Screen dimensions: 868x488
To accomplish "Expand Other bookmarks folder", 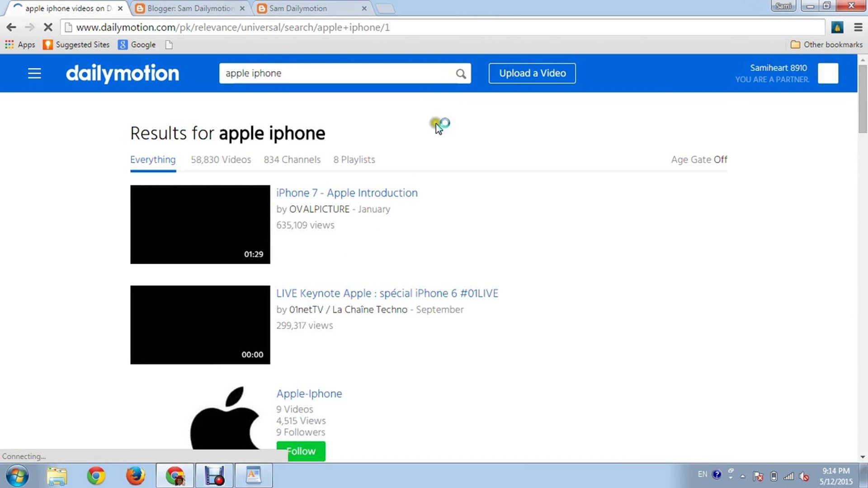I will tap(826, 45).
